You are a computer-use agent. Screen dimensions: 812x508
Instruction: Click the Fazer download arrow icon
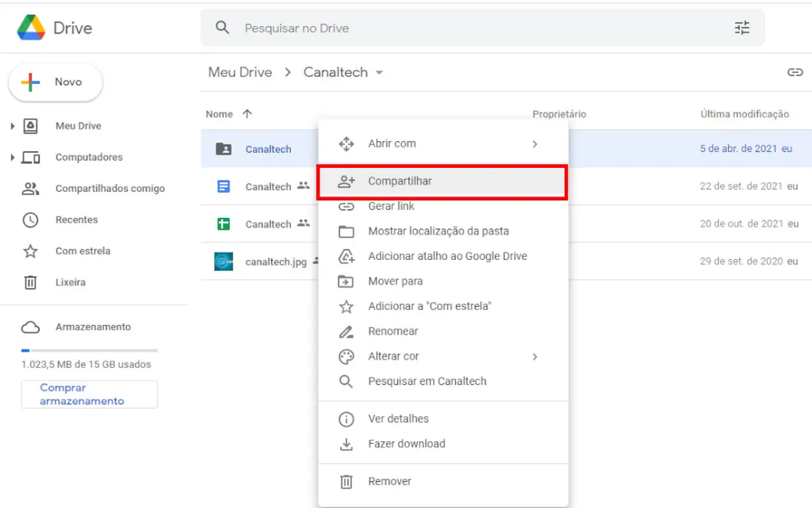[x=346, y=444]
